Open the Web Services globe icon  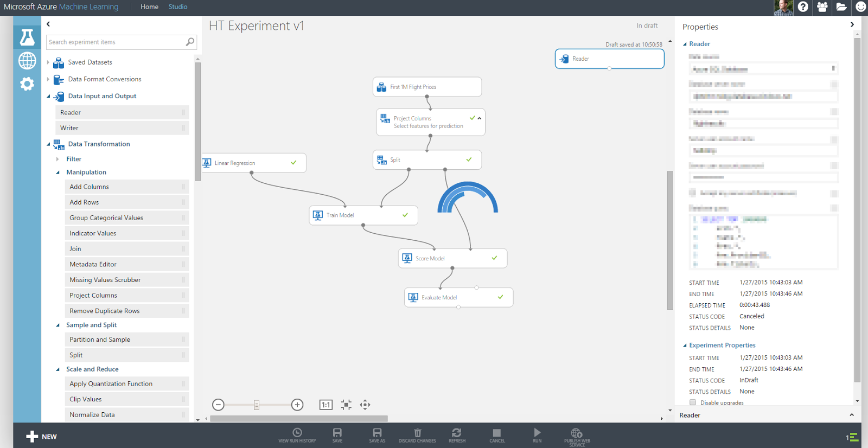pyautogui.click(x=27, y=60)
